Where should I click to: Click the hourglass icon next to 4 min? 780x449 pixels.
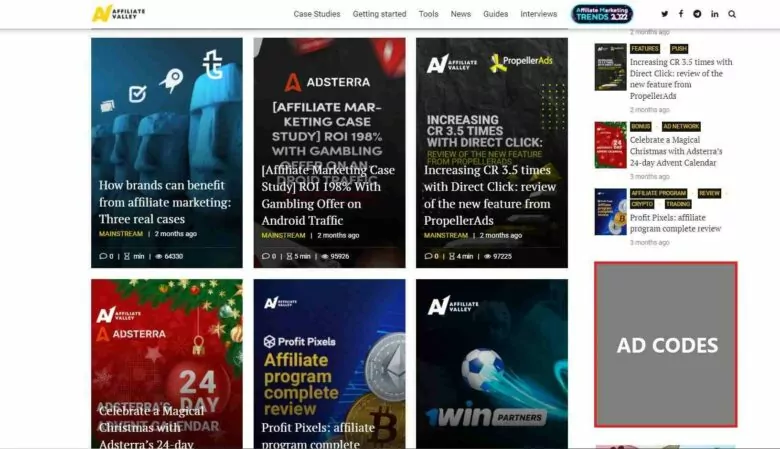pos(452,256)
